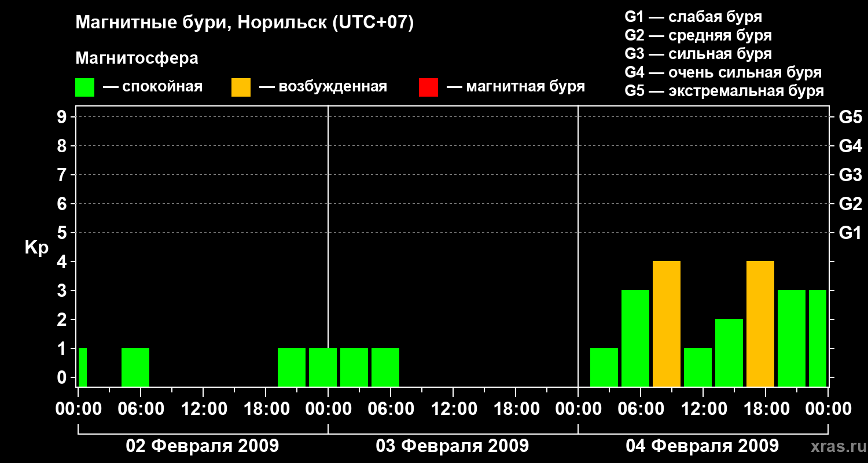Image resolution: width=868 pixels, height=463 pixels.
Task: Click the first orange Kp 4 bar on 04 February
Action: click(x=667, y=324)
